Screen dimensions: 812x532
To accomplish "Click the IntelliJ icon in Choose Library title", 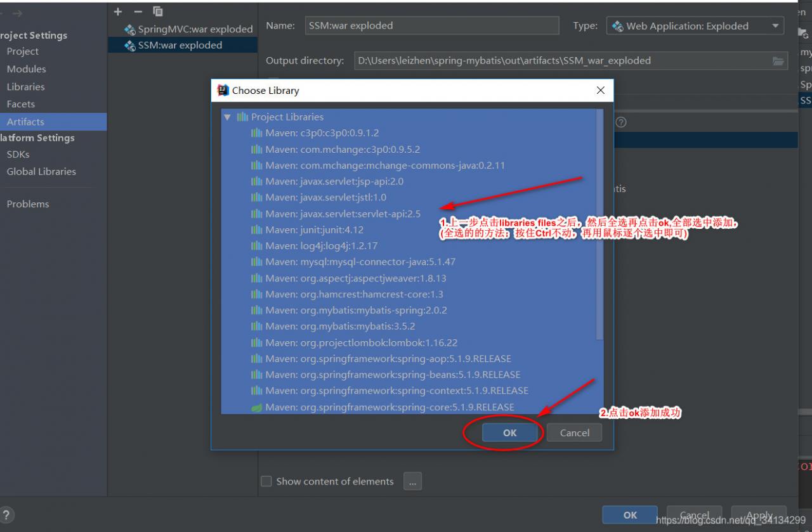I will [223, 91].
